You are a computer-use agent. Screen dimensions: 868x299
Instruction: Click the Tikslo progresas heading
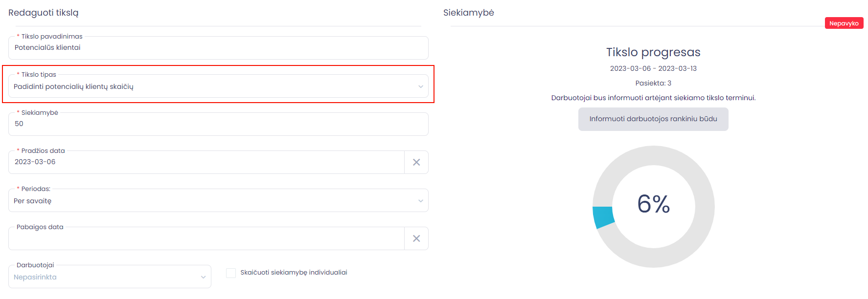coord(653,52)
